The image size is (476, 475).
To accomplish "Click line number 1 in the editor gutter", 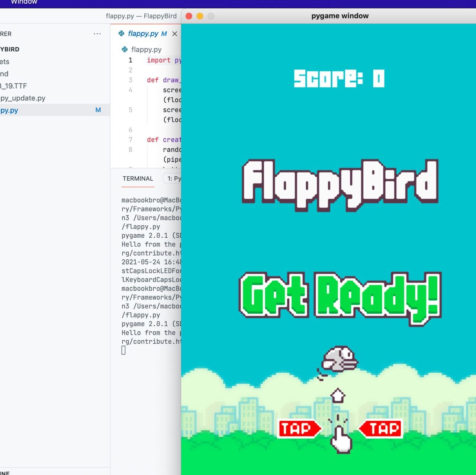I will coord(130,60).
